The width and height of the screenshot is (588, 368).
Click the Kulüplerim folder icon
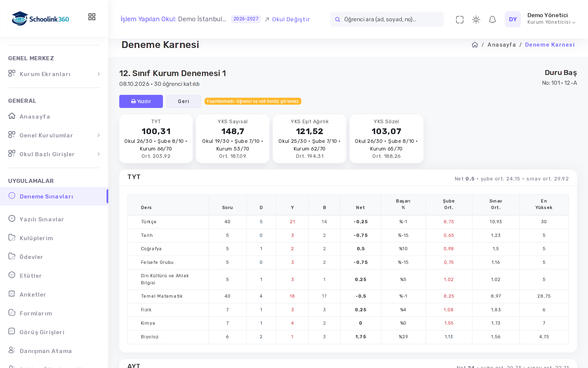tap(12, 237)
